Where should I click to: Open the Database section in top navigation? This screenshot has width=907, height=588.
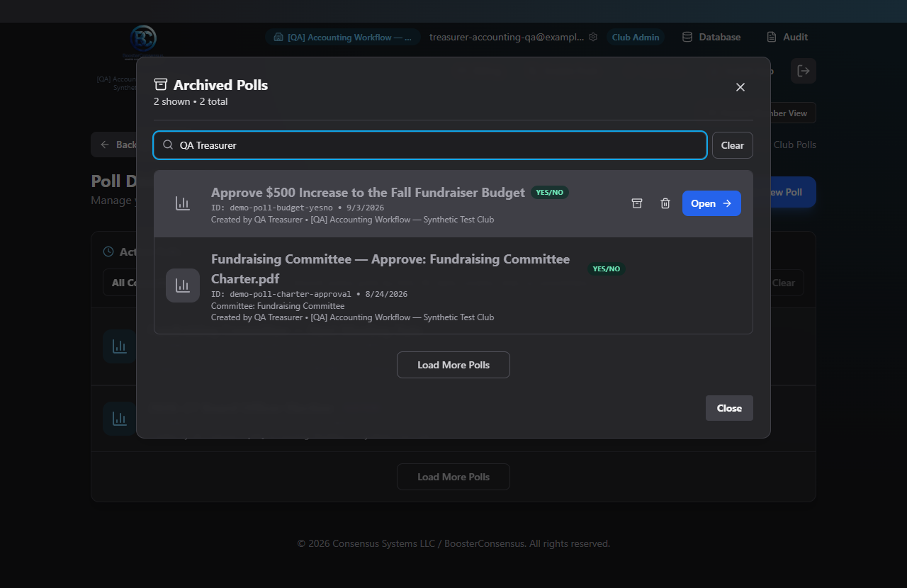pyautogui.click(x=711, y=37)
